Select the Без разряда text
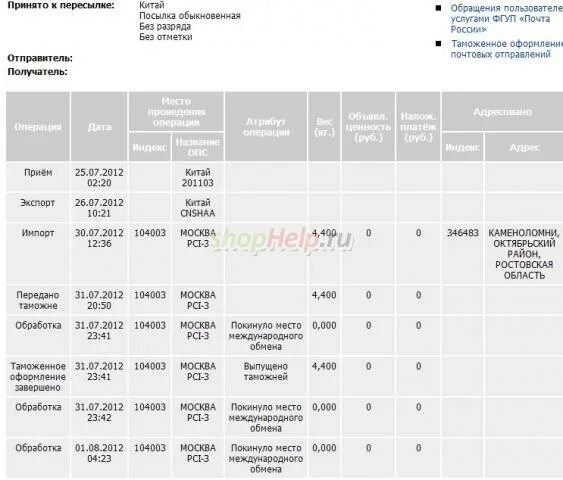Viewport: 563px width, 480px height. 165,27
